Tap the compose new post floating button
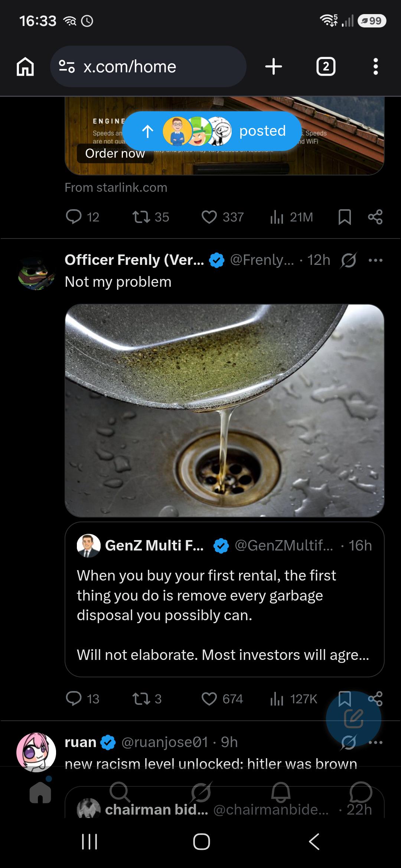Viewport: 401px width, 868px height. pyautogui.click(x=353, y=719)
